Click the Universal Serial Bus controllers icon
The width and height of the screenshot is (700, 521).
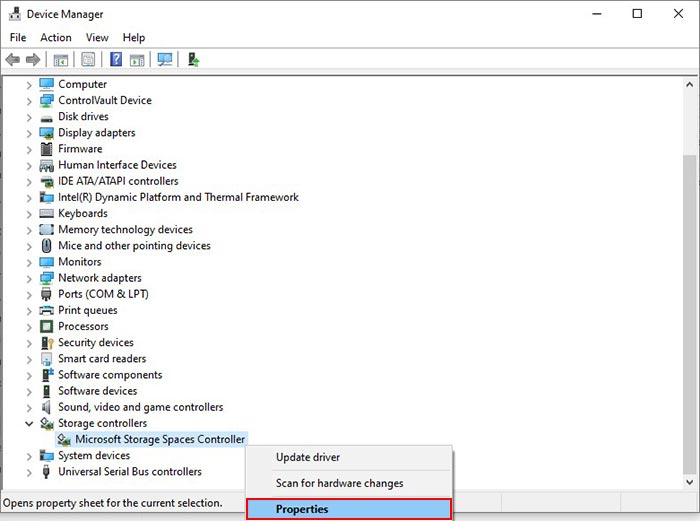(46, 471)
